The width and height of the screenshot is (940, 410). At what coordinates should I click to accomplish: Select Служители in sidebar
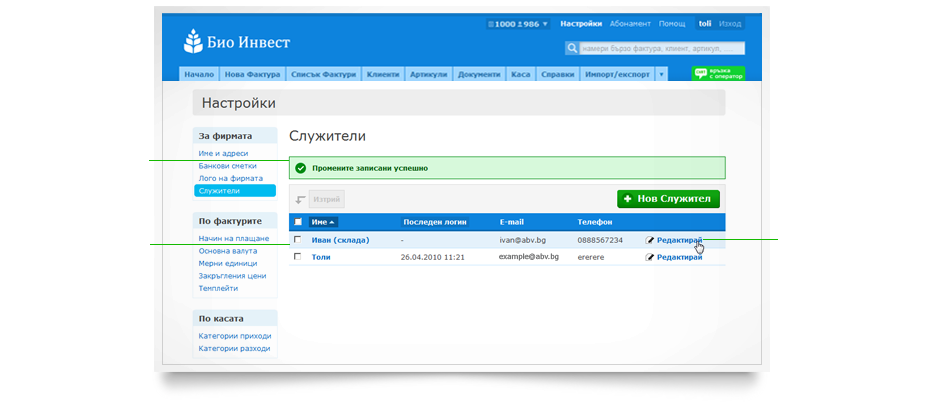[x=235, y=191]
